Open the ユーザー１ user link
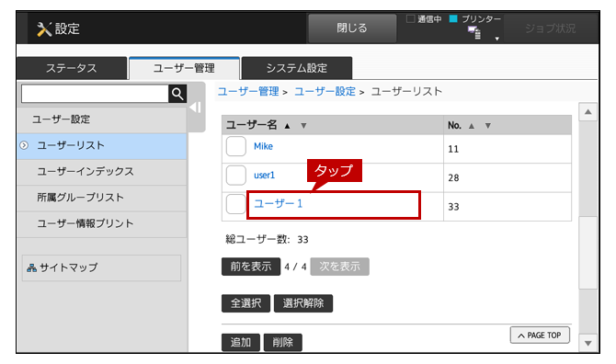This screenshot has height=364, width=616. 279,204
